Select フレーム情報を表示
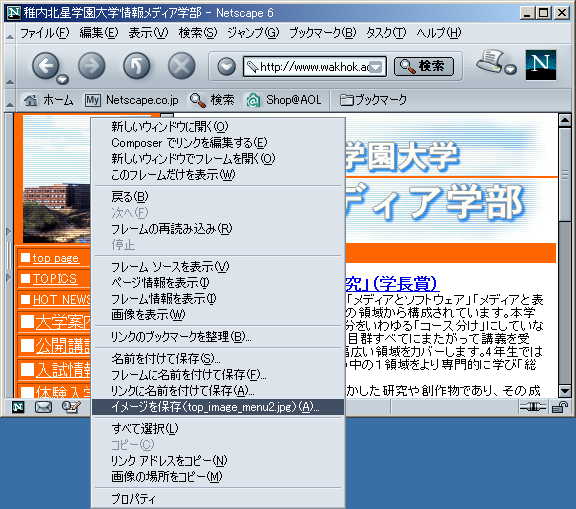Viewport: 576px width, 509px height. (218, 299)
